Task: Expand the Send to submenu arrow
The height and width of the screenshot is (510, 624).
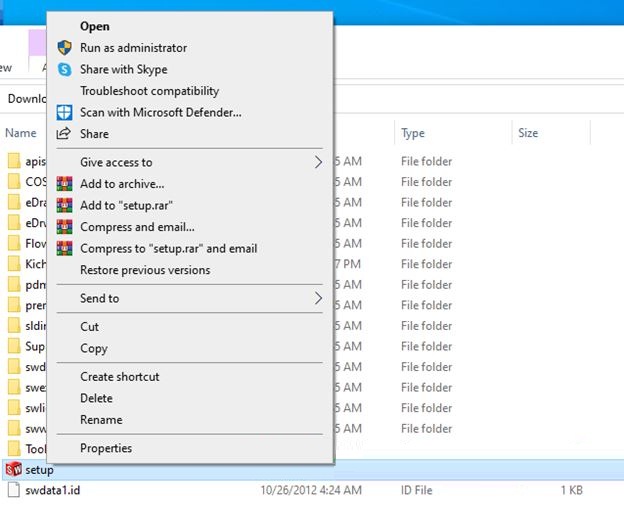Action: click(318, 298)
